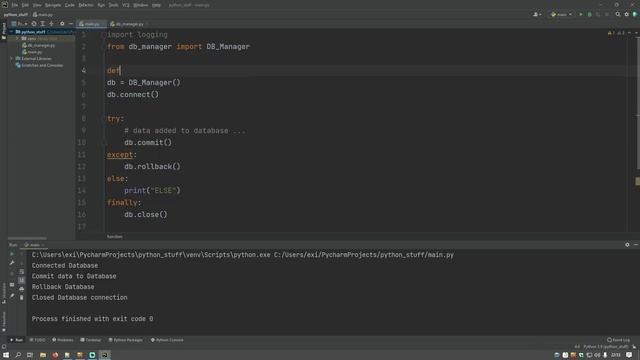
Task: Open the VCS menu
Action: (x=126, y=5)
